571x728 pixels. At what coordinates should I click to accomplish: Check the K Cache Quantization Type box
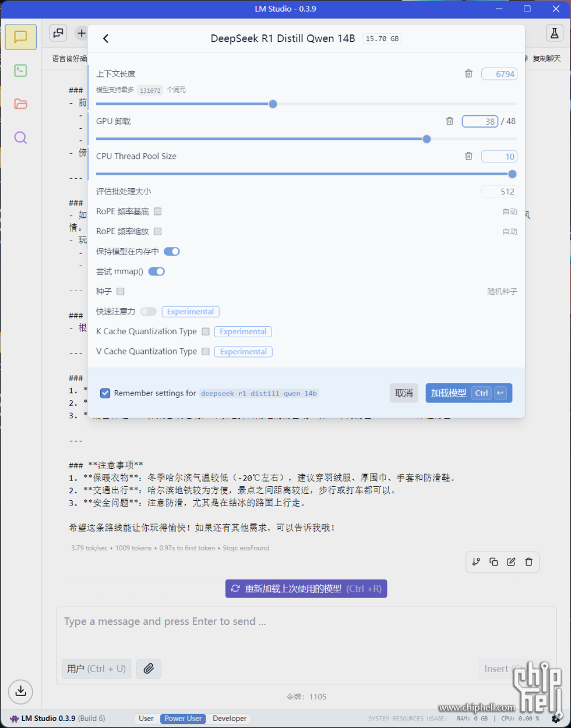click(x=206, y=331)
